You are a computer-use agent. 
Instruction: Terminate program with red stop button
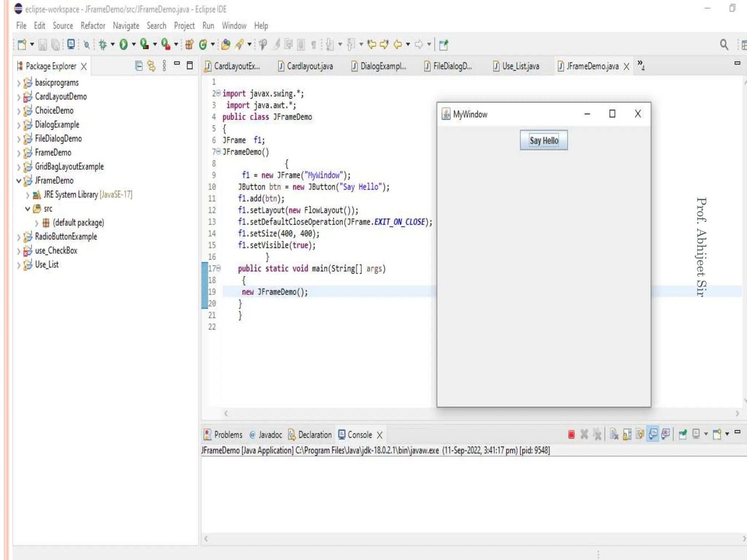[571, 434]
